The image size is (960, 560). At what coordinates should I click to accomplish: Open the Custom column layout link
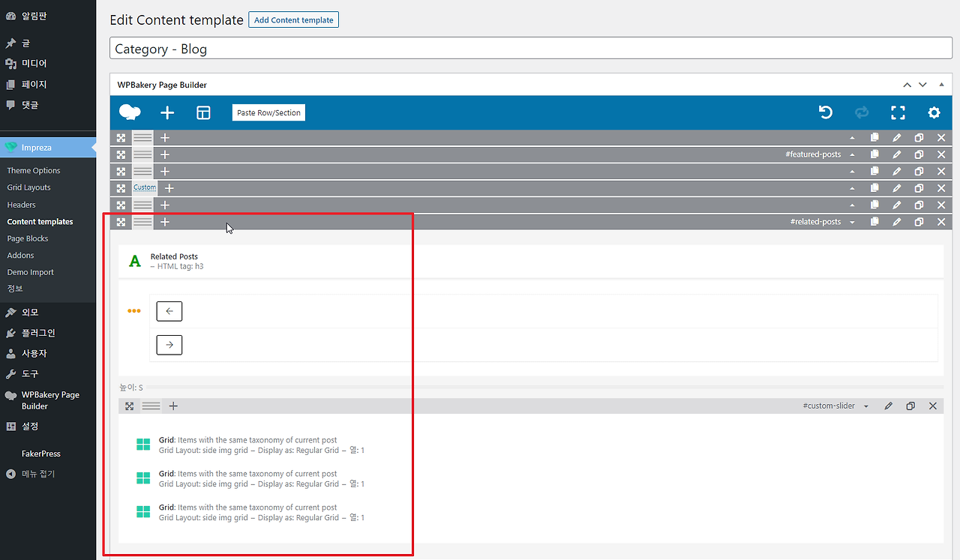(x=145, y=187)
